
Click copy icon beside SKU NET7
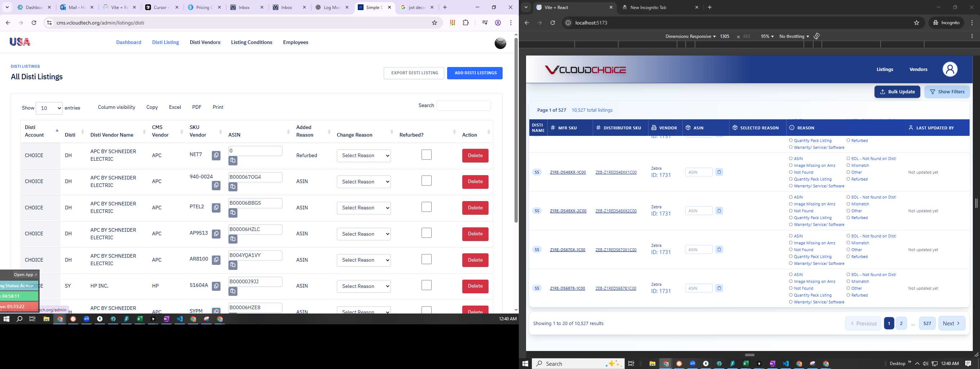coord(216,156)
